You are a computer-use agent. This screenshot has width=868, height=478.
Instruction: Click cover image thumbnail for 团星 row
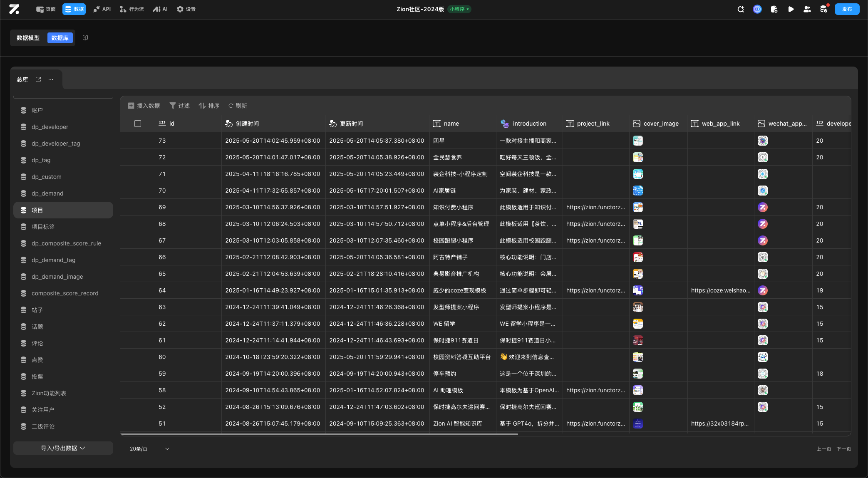click(637, 141)
